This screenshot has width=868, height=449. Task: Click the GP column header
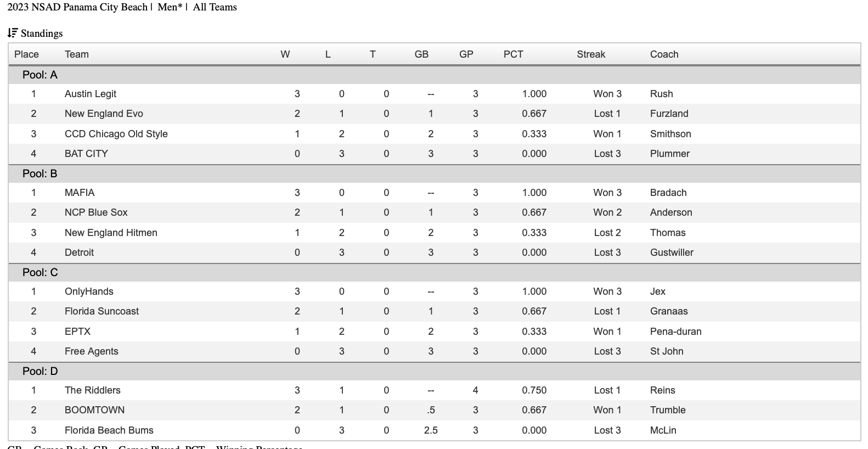466,54
